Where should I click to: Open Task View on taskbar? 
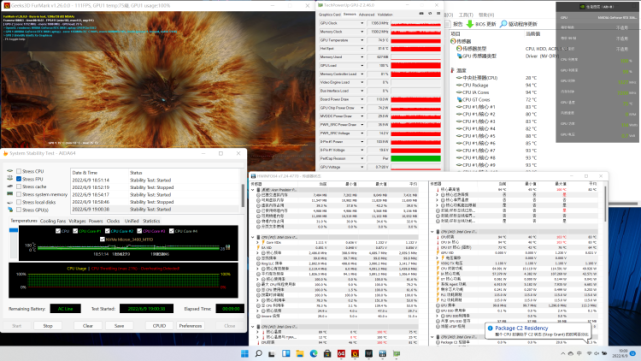coord(272,354)
